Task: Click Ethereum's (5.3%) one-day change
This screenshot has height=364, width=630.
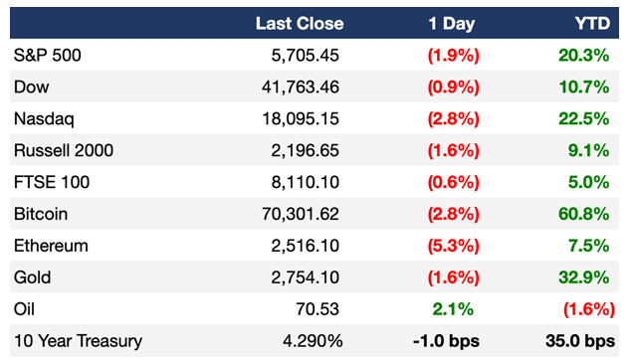Action: tap(453, 246)
